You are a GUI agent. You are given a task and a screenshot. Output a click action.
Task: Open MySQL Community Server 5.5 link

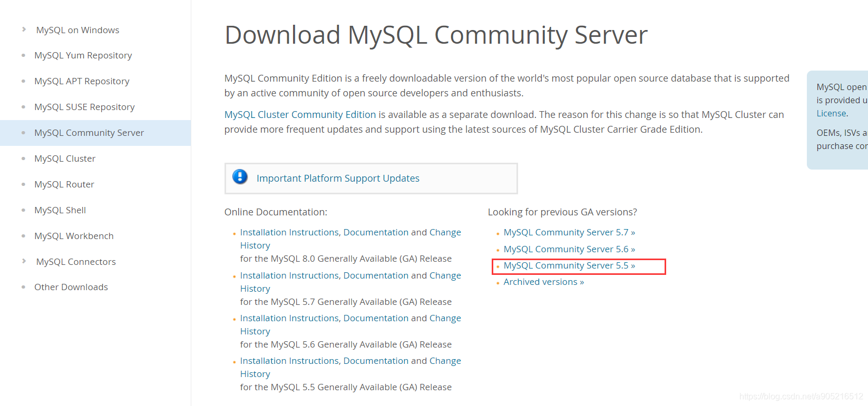click(x=569, y=265)
